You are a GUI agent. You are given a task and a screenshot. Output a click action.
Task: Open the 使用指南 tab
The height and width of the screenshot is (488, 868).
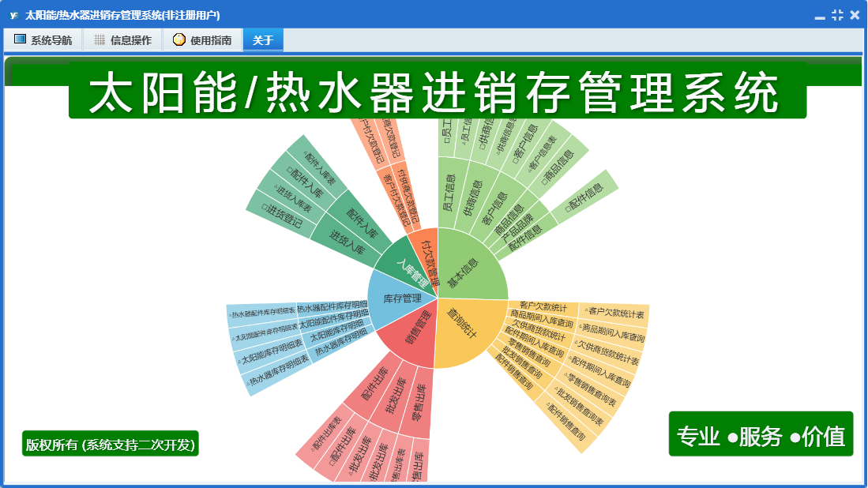(203, 39)
